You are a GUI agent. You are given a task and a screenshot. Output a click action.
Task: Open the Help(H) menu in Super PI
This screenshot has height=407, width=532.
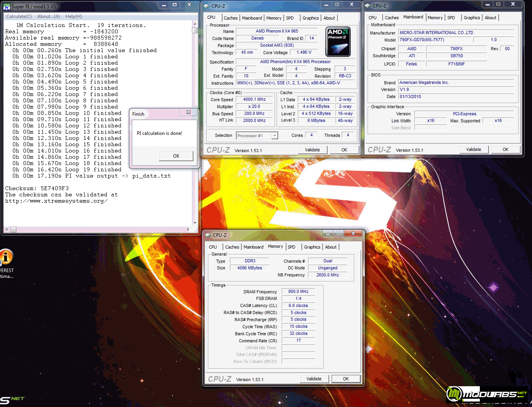coord(74,16)
